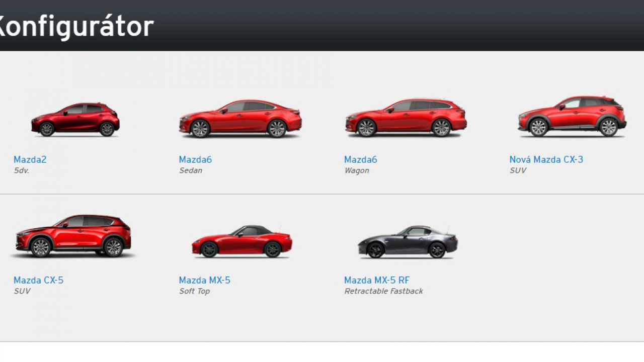The width and height of the screenshot is (644, 362).
Task: Select the Mazda CX-5 SUV car image
Action: click(73, 236)
